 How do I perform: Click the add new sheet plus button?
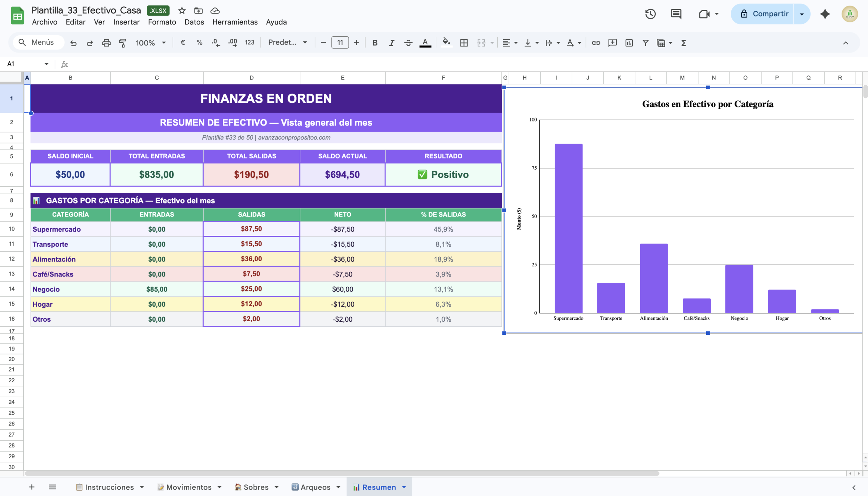[x=32, y=487]
